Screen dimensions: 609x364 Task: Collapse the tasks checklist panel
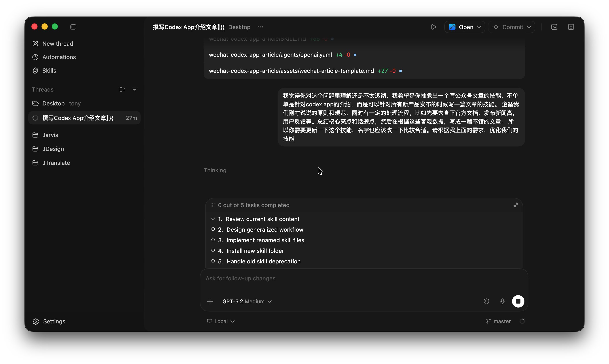(516, 205)
